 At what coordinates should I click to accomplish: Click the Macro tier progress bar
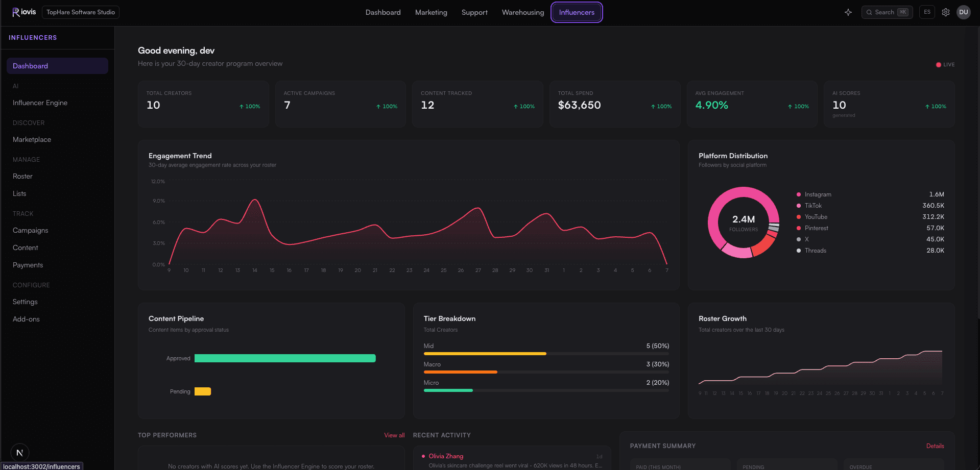546,372
